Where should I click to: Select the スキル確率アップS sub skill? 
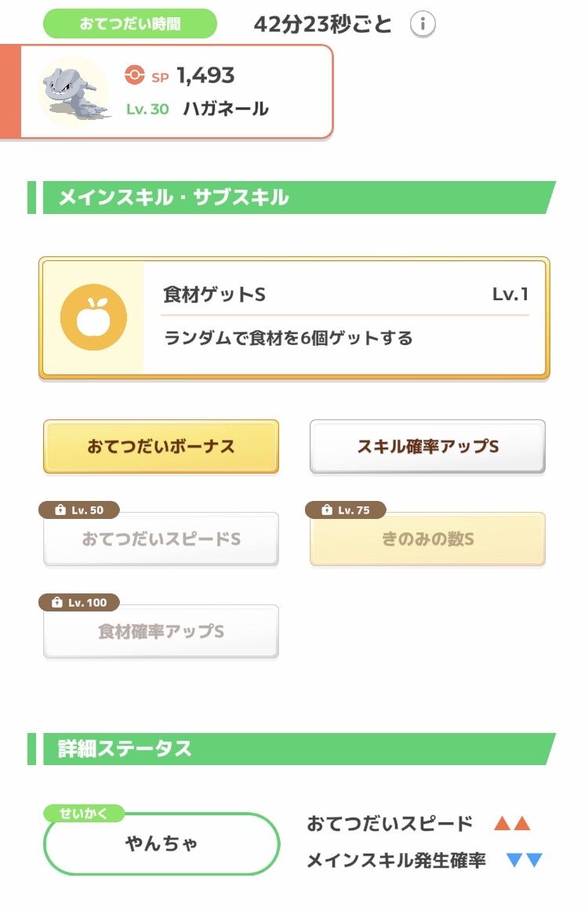click(428, 447)
